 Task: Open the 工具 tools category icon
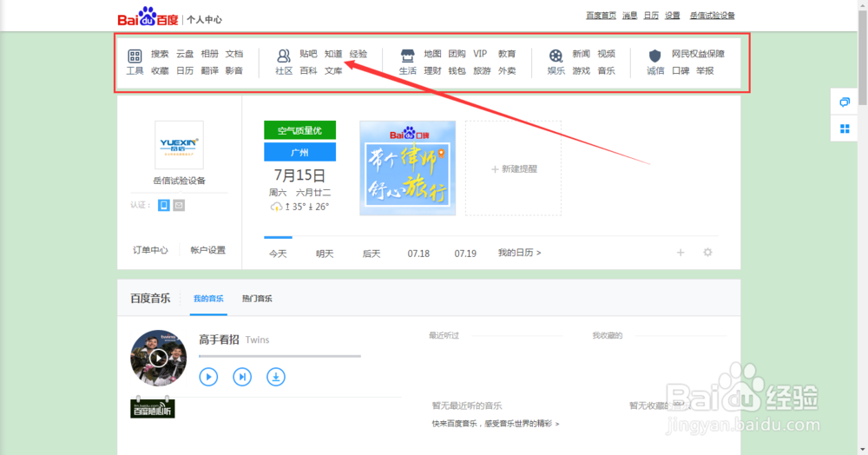coord(135,56)
